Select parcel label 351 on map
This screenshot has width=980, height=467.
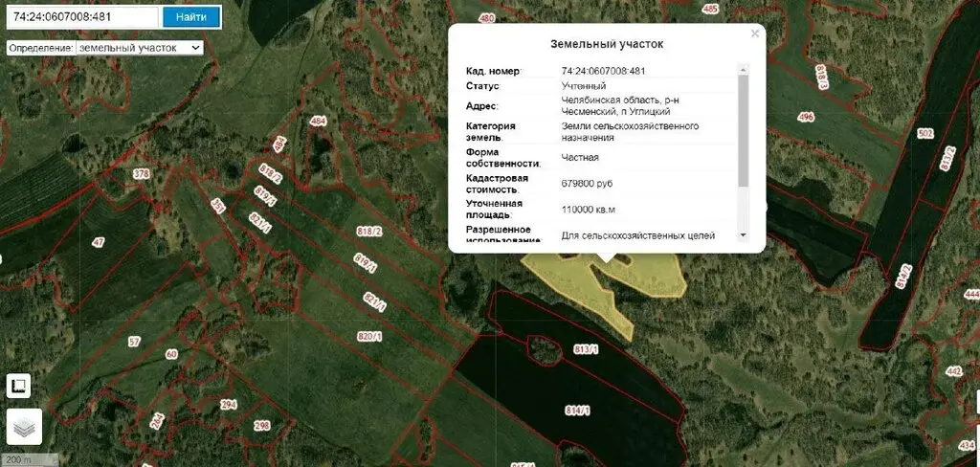(x=218, y=207)
